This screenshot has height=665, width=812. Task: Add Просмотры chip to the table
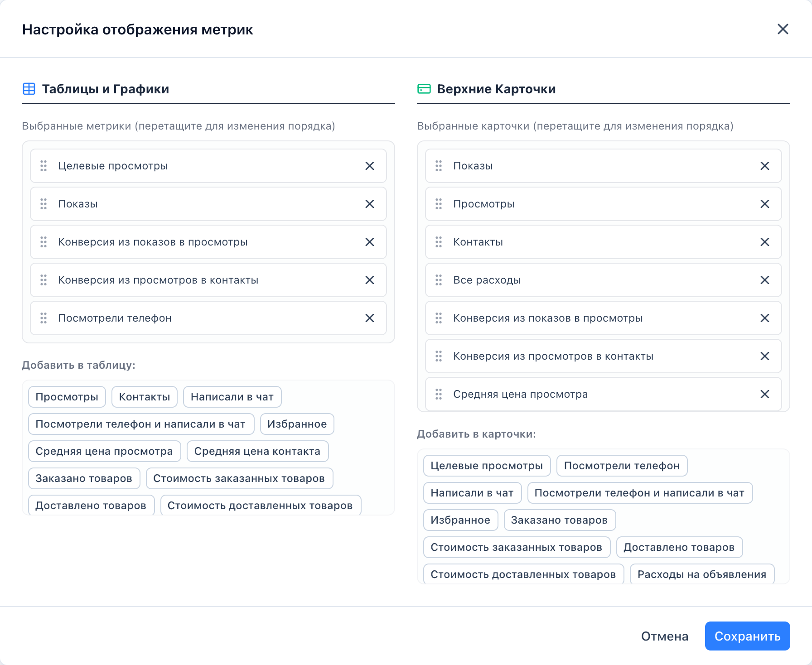click(67, 397)
